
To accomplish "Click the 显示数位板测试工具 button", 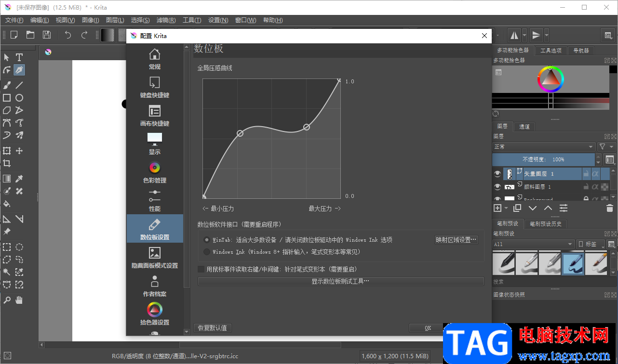I will point(341,281).
